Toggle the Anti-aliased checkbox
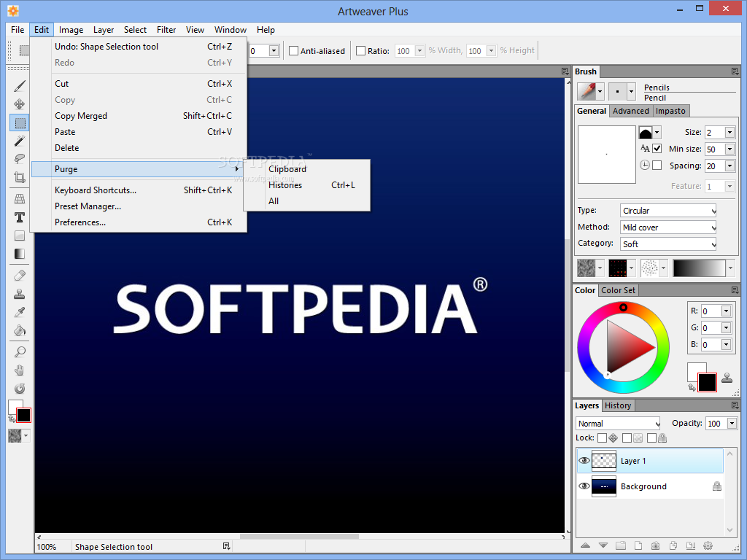Viewport: 747px width, 560px height. pos(294,50)
